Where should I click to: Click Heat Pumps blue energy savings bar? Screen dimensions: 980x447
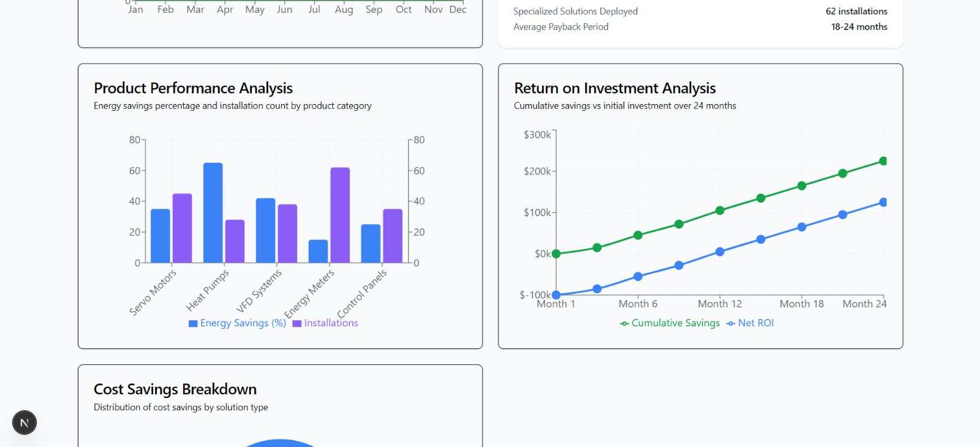click(x=213, y=212)
